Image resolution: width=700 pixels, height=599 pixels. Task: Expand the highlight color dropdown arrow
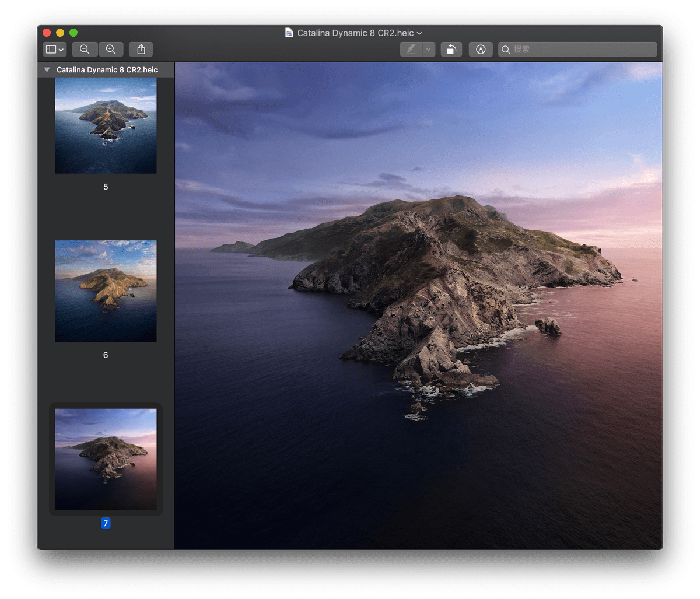pyautogui.click(x=429, y=50)
